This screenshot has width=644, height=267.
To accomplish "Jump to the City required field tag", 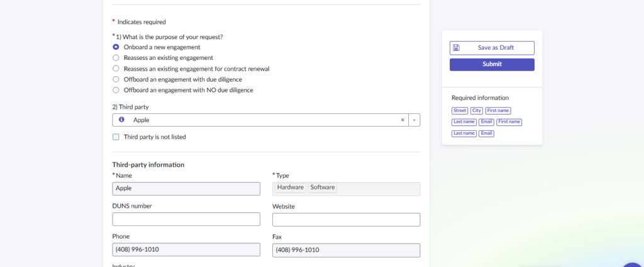I will (477, 111).
